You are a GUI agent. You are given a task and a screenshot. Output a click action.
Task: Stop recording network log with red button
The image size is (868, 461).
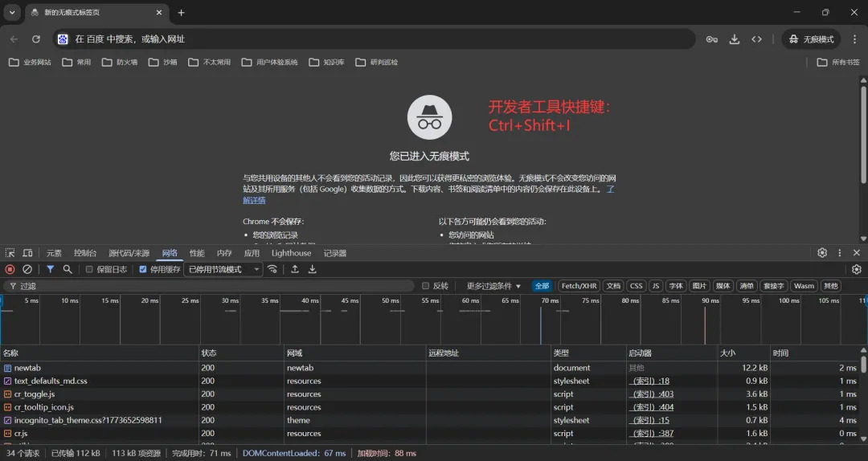point(10,270)
